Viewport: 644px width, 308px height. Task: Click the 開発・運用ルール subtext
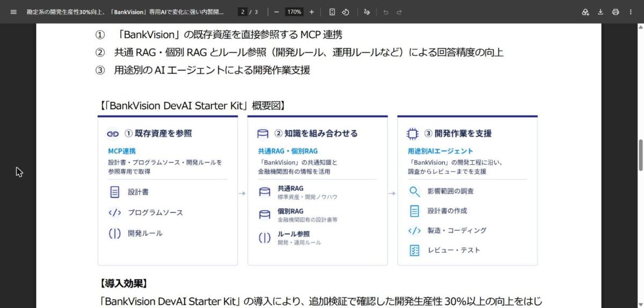click(299, 243)
